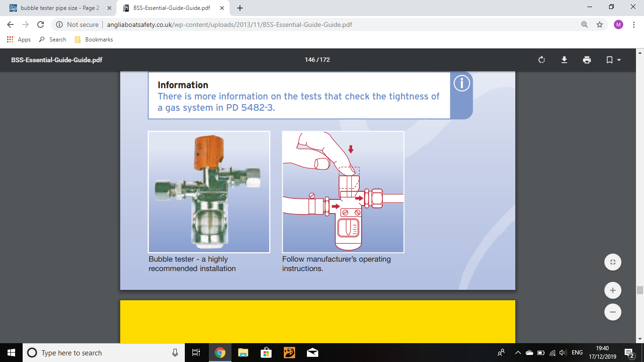Open the PDF bookmarks dropdown

pos(613,60)
